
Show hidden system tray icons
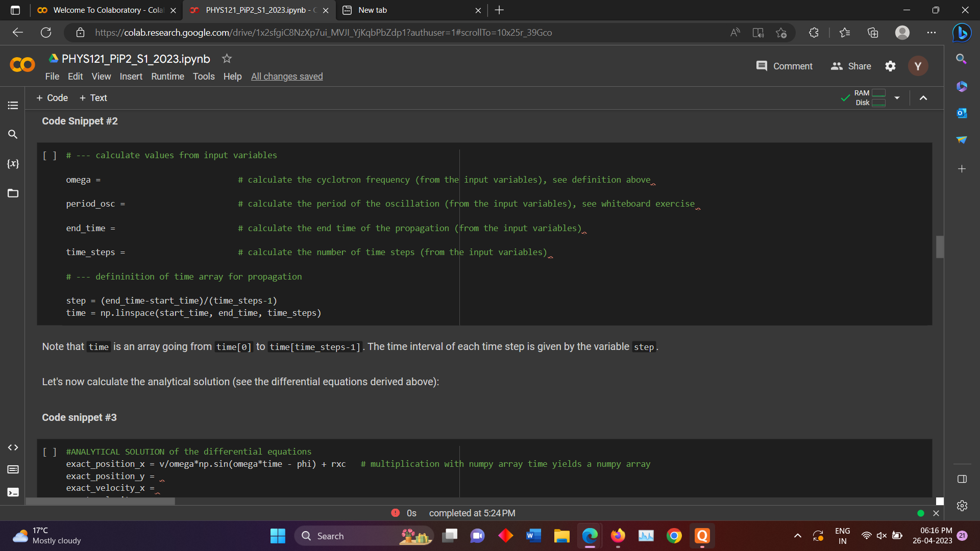pos(797,536)
